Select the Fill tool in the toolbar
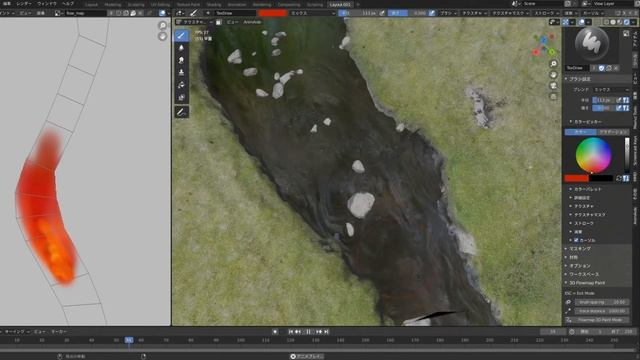640x360 pixels. coord(181,85)
